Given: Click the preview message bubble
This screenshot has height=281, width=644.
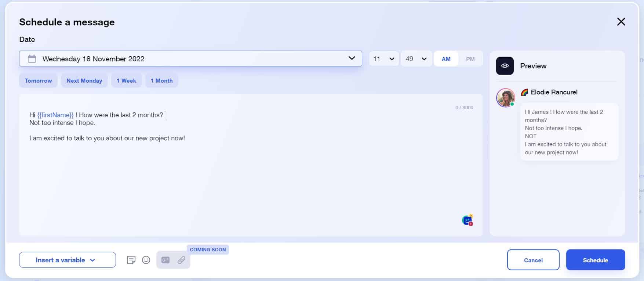Looking at the screenshot, I should click(x=569, y=132).
